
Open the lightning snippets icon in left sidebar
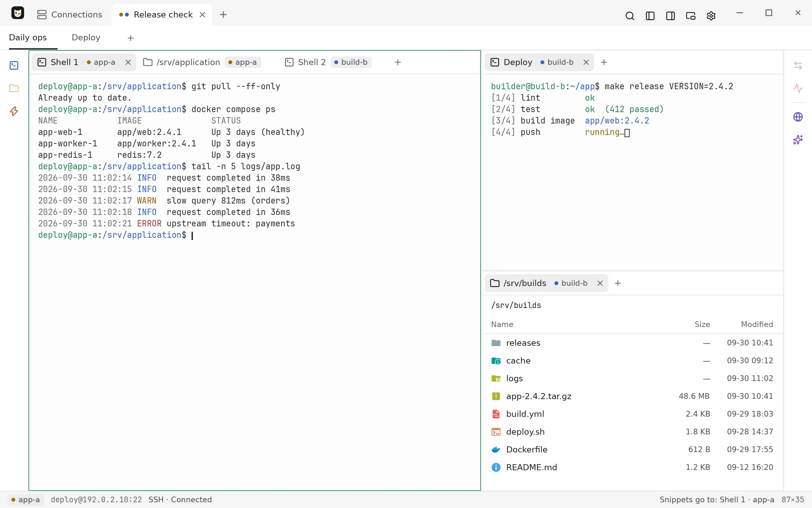[14, 111]
